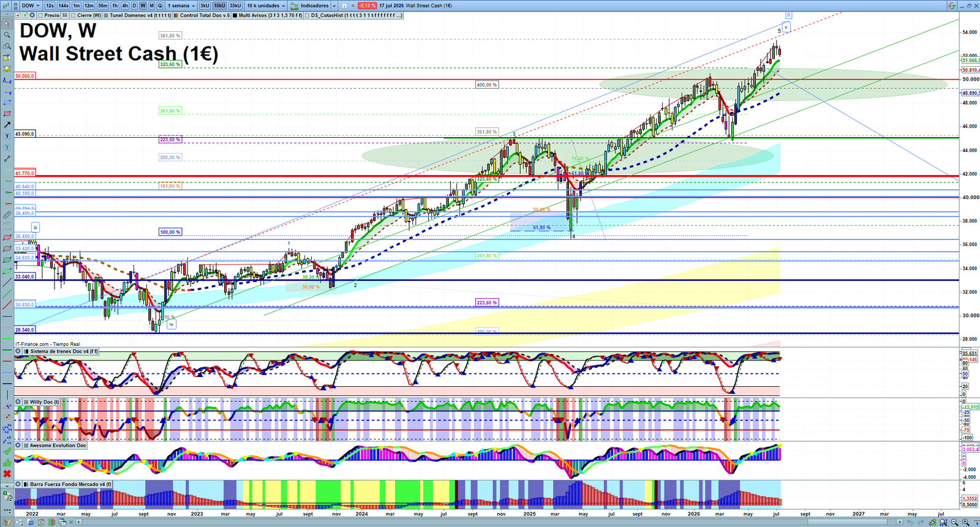Click the zoom in magnifier at bottom right
The width and height of the screenshot is (980, 527).
point(966,522)
